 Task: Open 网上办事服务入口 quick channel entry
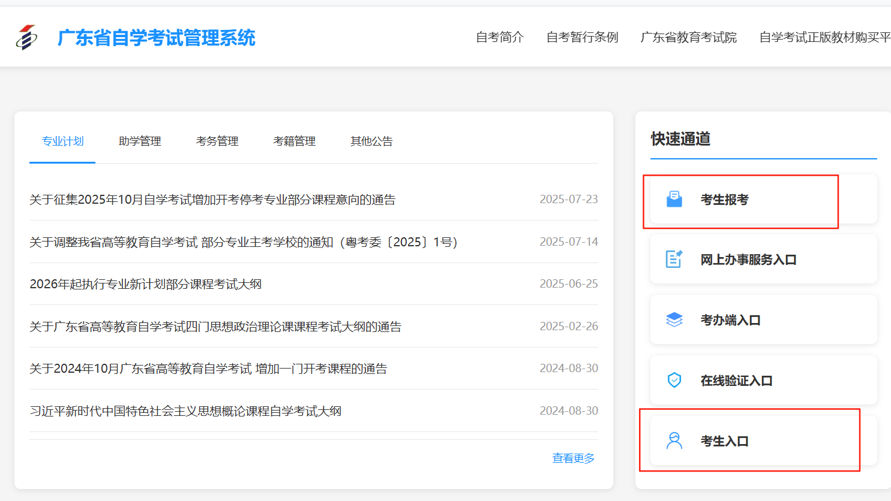coord(763,260)
